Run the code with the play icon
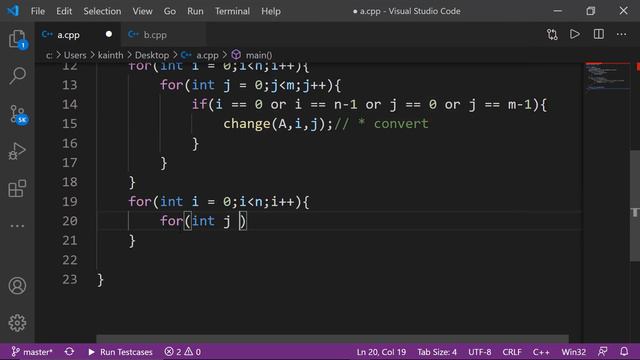640x360 pixels. [575, 34]
